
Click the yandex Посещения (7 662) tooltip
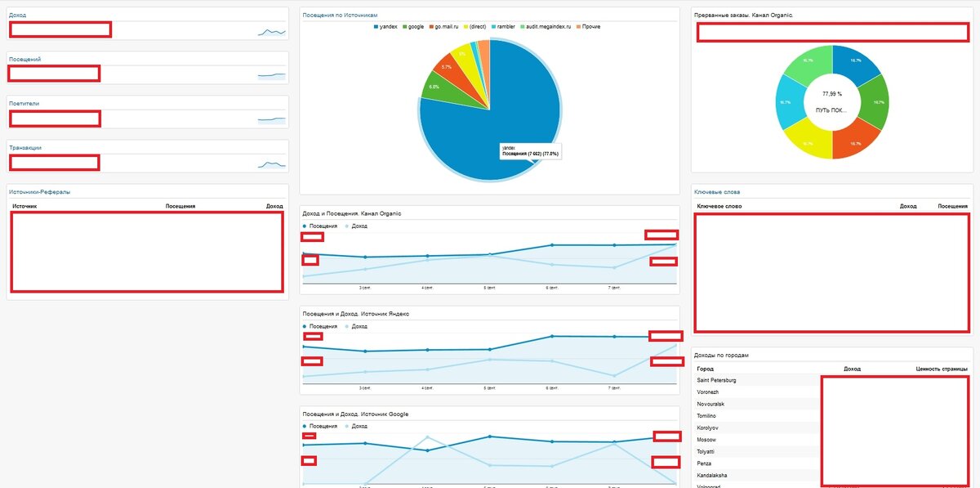[531, 150]
